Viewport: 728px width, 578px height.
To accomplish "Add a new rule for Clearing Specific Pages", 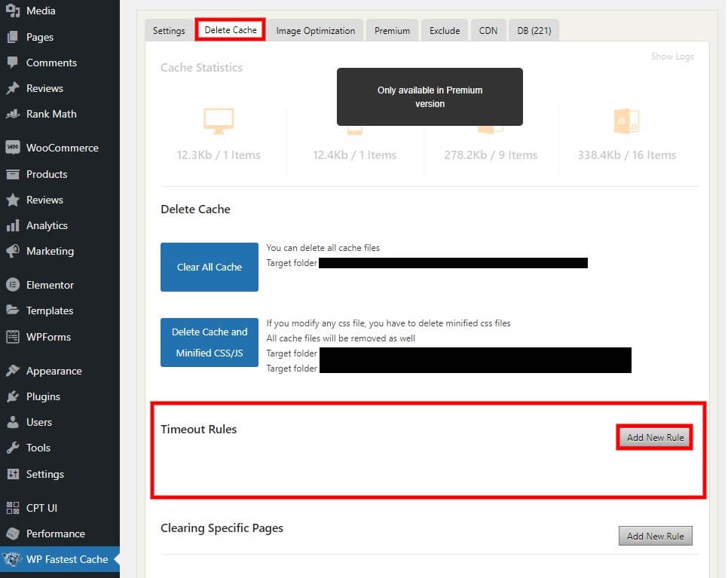I will [655, 536].
